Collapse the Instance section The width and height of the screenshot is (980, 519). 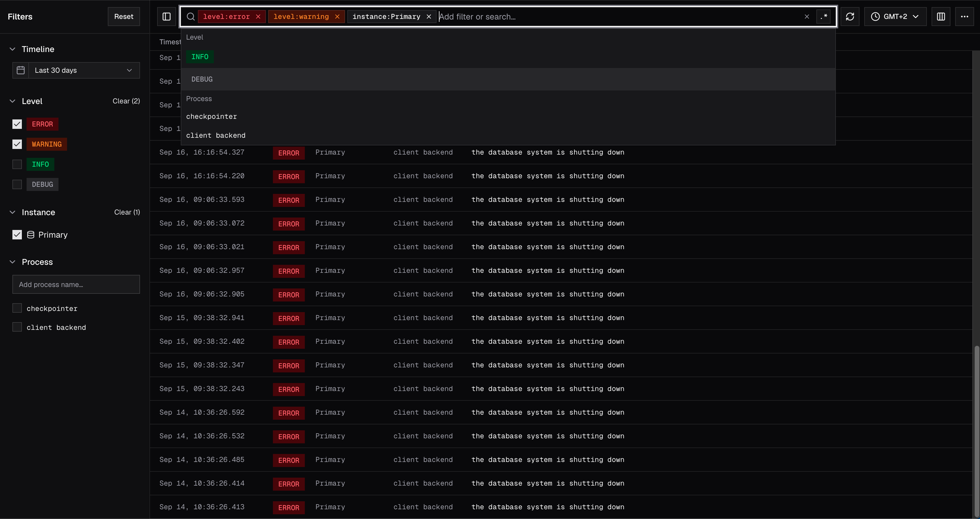pyautogui.click(x=13, y=212)
